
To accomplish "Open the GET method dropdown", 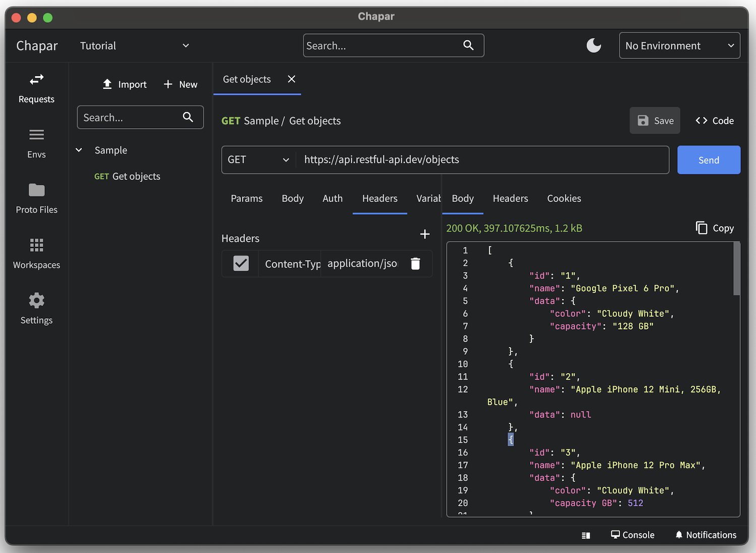I will coord(258,160).
